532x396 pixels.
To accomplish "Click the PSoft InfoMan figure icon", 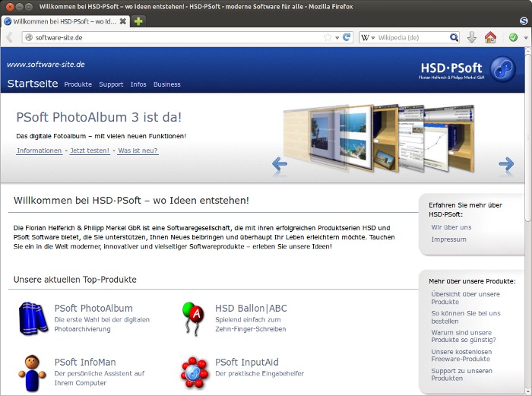I will (33, 371).
